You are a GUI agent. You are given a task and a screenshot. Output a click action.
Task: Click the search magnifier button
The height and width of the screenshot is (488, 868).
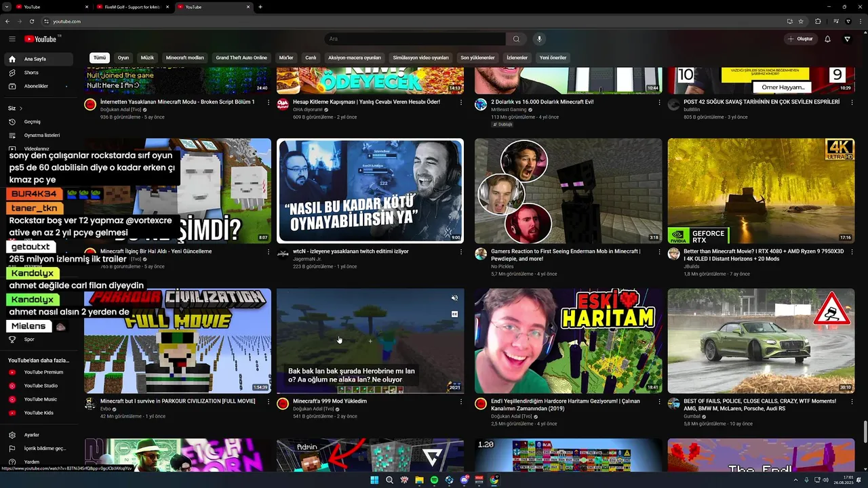(x=516, y=39)
